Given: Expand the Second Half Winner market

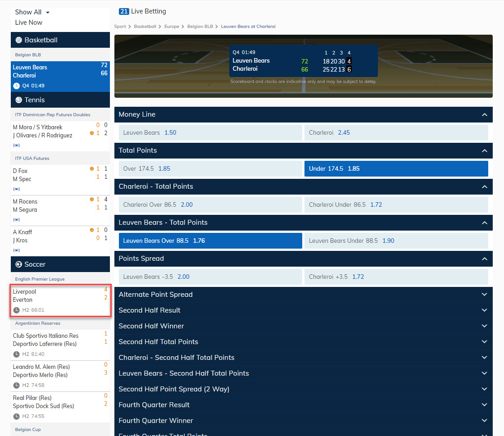Looking at the screenshot, I should point(485,326).
